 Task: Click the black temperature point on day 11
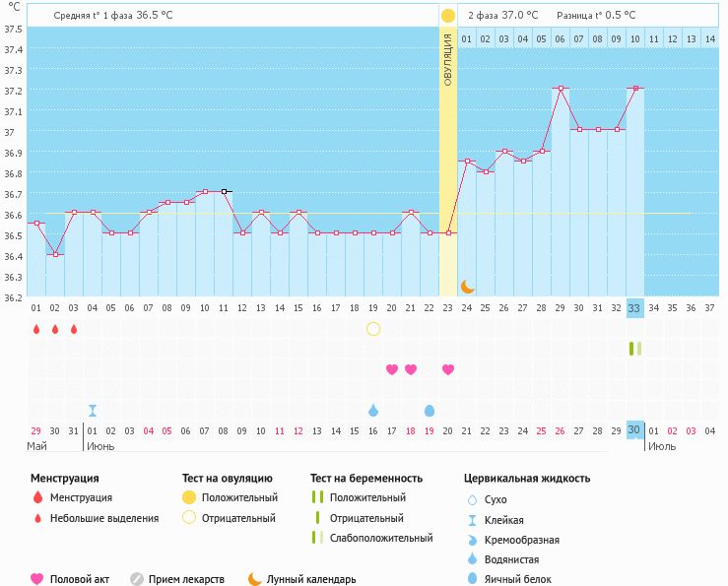point(225,191)
